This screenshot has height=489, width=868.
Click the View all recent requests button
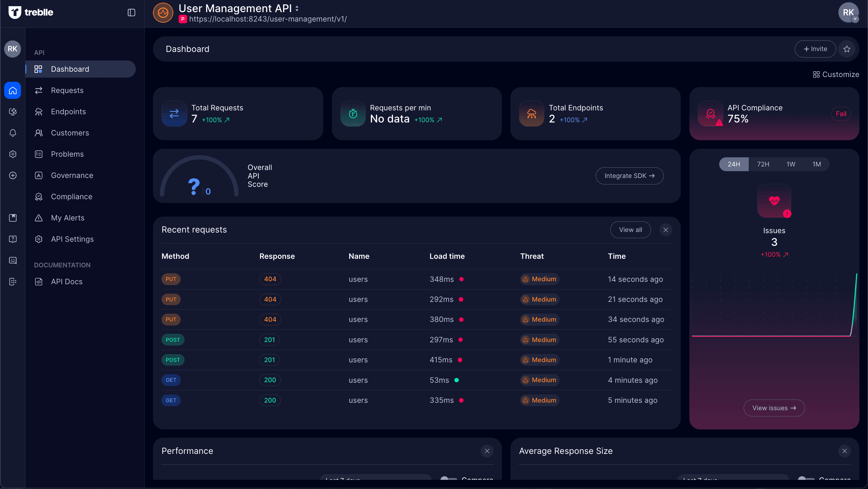click(x=630, y=229)
